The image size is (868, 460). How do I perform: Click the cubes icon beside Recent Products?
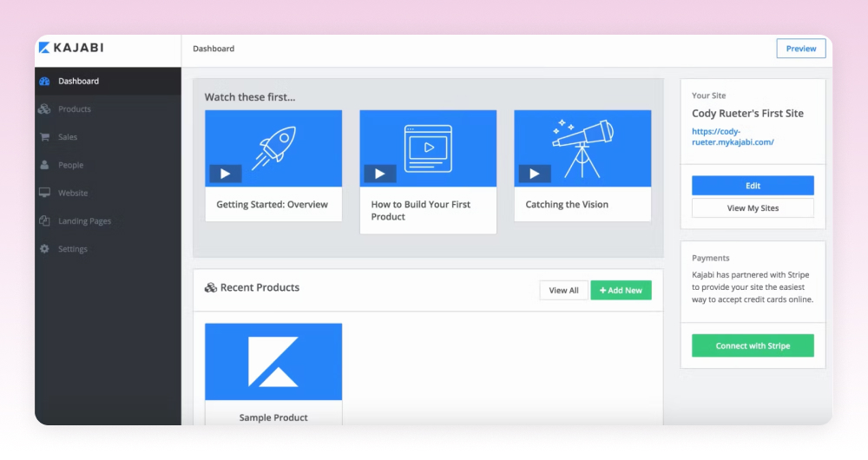point(210,288)
